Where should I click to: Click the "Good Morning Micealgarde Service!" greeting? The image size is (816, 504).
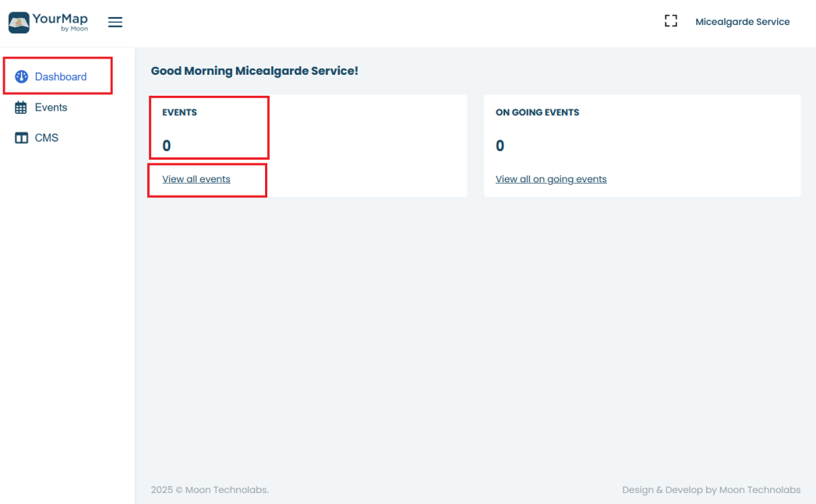254,71
